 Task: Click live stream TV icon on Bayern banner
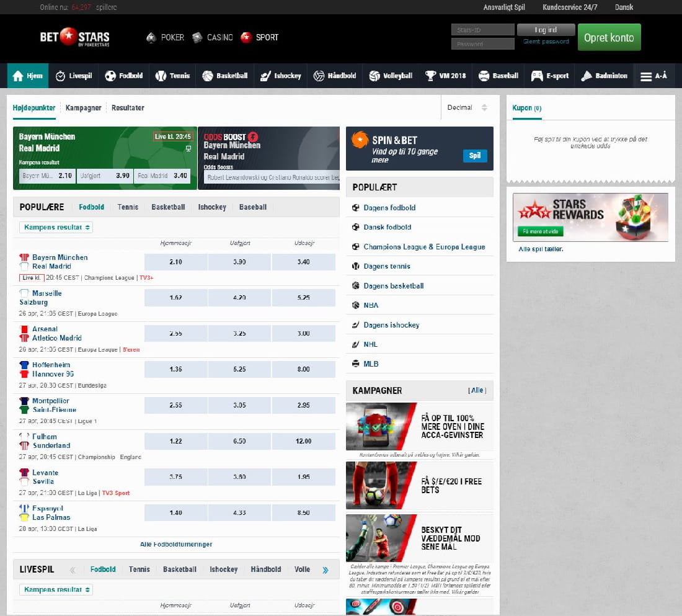tap(188, 148)
